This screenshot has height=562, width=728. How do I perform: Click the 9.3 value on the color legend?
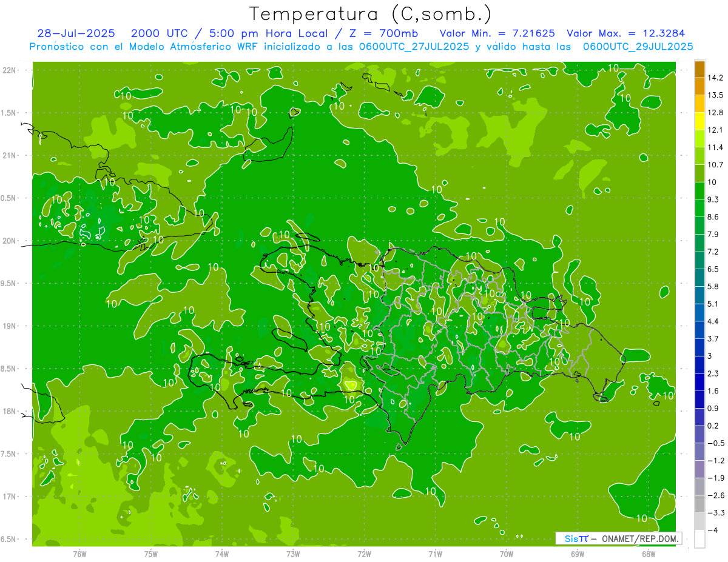[x=713, y=199]
